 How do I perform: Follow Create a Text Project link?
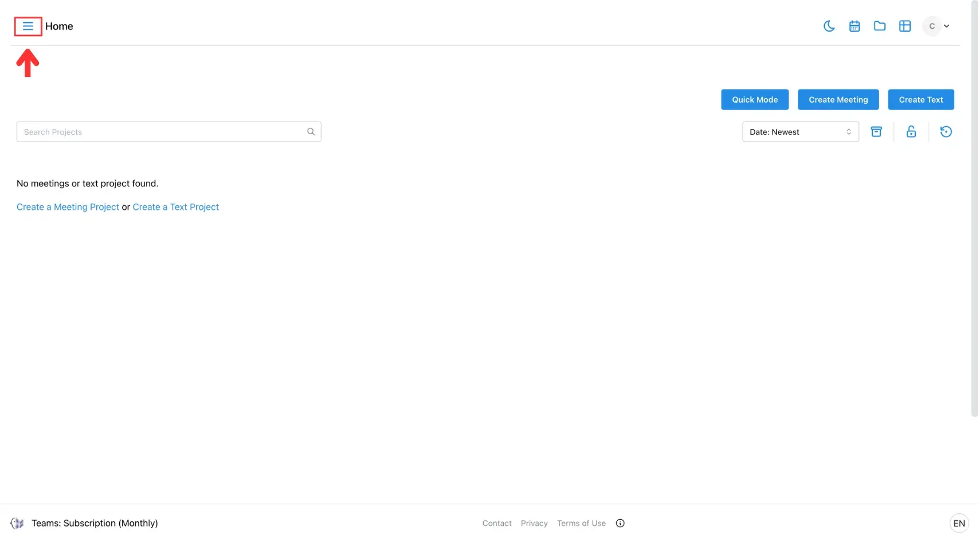175,207
